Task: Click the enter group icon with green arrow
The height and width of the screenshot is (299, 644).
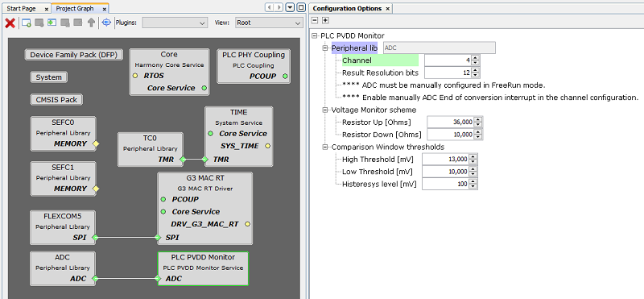Action: click(52, 23)
